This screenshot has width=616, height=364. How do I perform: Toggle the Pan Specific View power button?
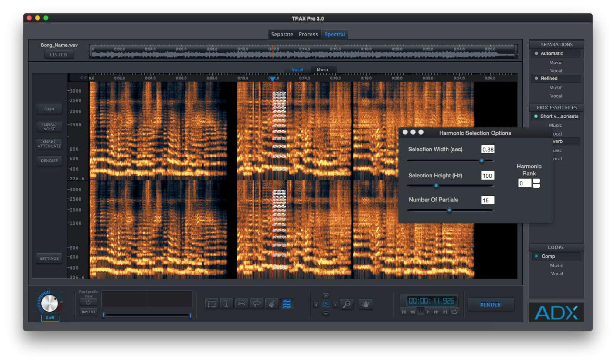88,302
